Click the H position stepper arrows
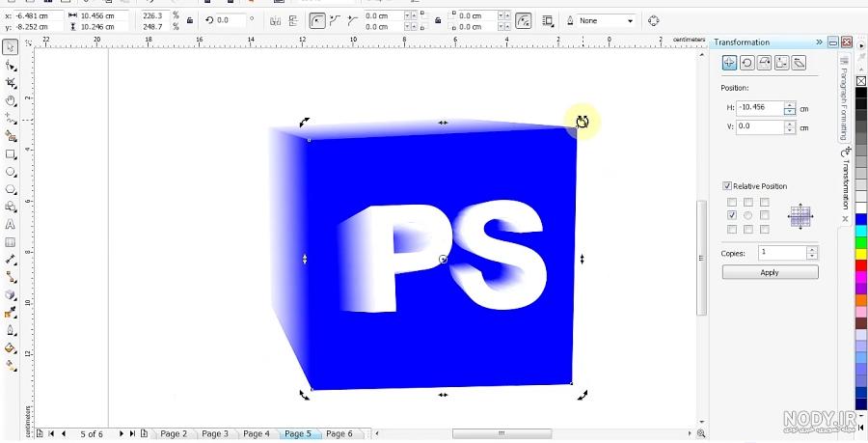This screenshot has width=868, height=443. 790,108
